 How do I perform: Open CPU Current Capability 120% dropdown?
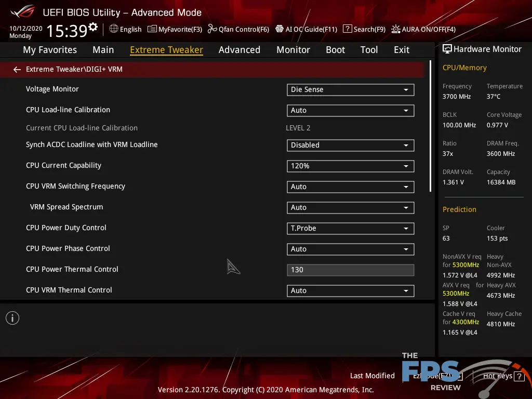(x=351, y=166)
